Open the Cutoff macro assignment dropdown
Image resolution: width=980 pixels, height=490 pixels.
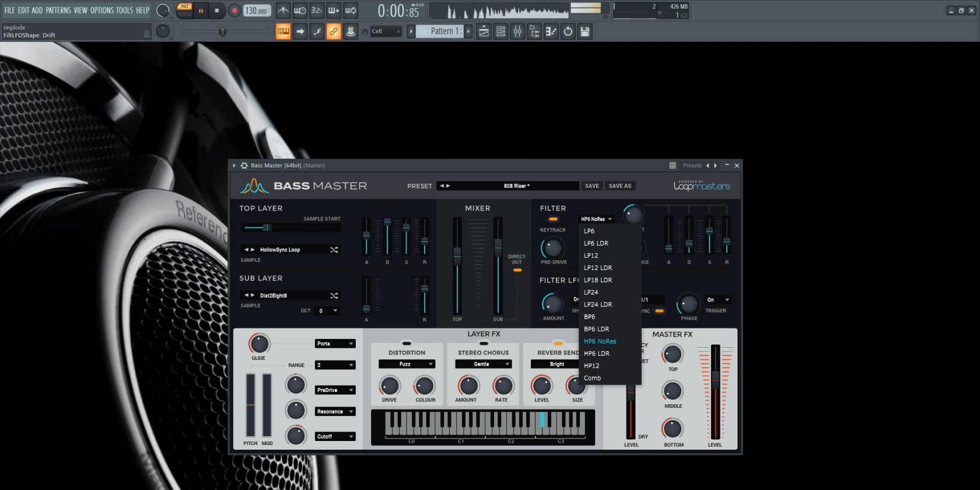click(x=335, y=437)
